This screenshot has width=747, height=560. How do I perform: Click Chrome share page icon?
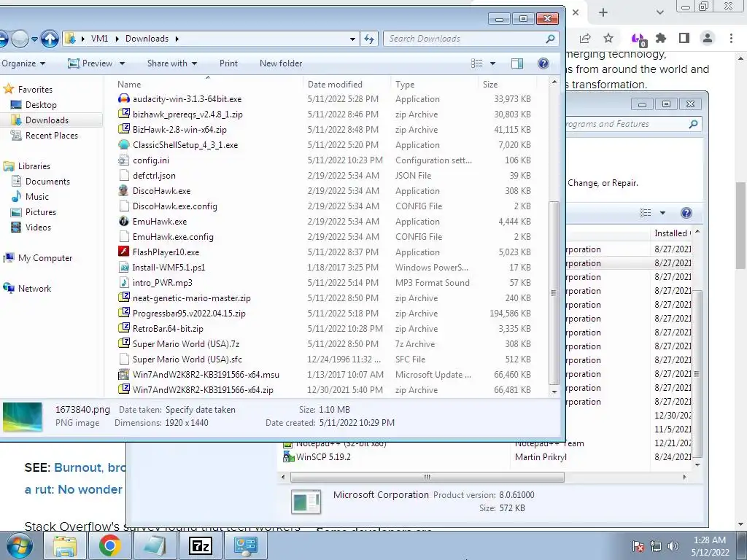[585, 38]
